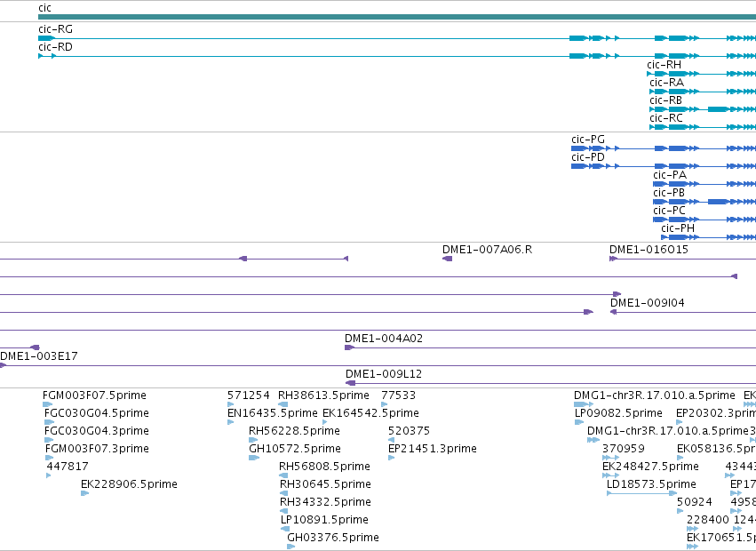The height and width of the screenshot is (551, 756).
Task: Select the cic-RB transcript label
Action: [666, 100]
